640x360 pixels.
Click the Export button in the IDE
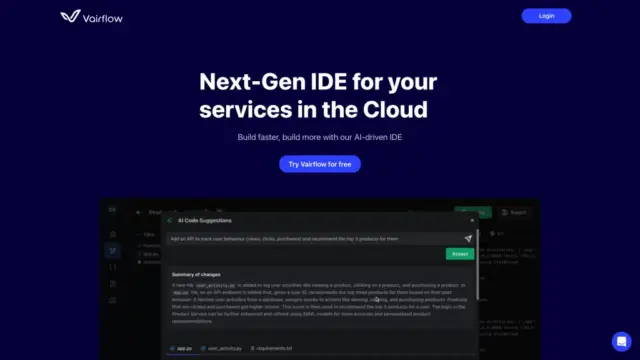pyautogui.click(x=514, y=212)
